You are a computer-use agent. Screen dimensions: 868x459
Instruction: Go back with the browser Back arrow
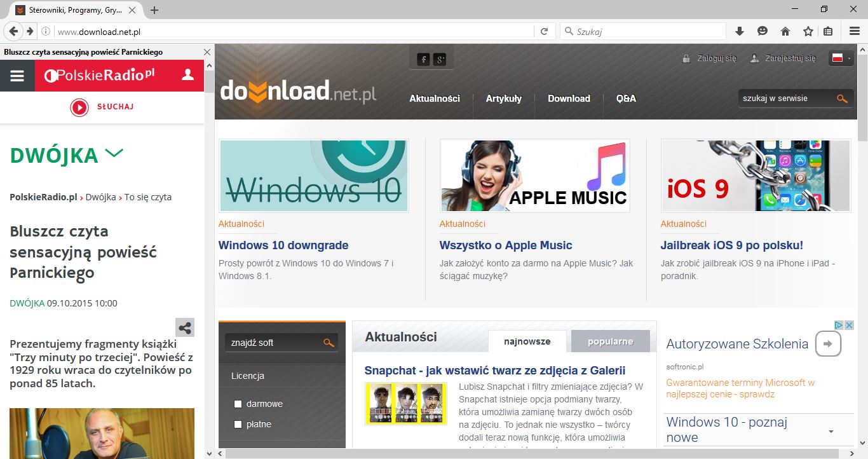pos(13,31)
